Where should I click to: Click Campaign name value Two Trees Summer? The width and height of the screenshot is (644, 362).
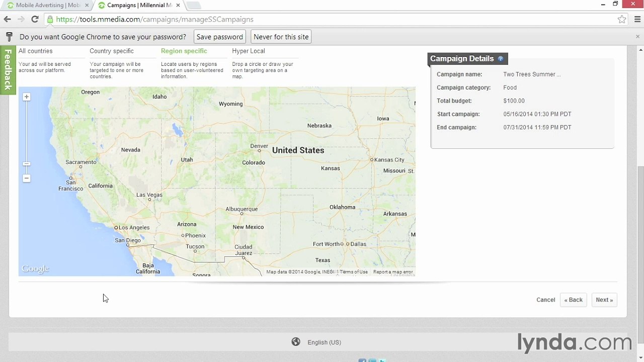coord(532,74)
